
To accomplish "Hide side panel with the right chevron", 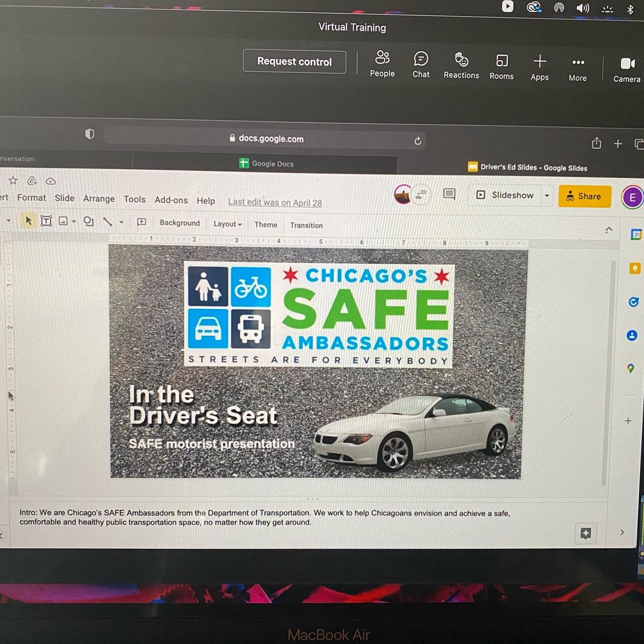I will [x=622, y=532].
